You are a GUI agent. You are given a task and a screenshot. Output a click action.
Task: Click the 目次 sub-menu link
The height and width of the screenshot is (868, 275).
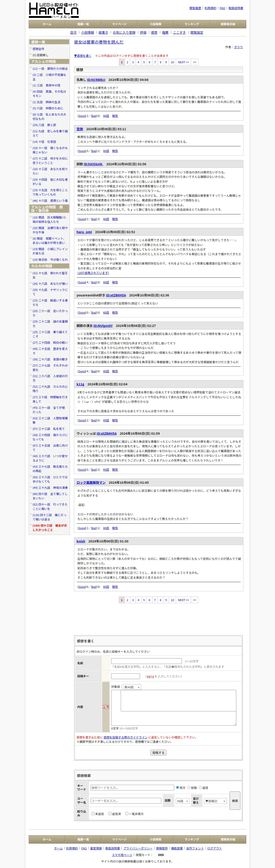click(x=74, y=33)
